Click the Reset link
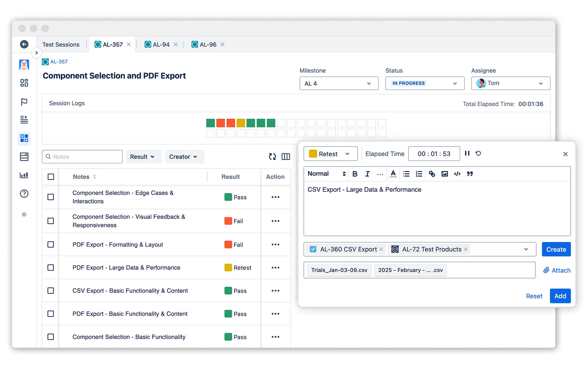 pos(534,296)
